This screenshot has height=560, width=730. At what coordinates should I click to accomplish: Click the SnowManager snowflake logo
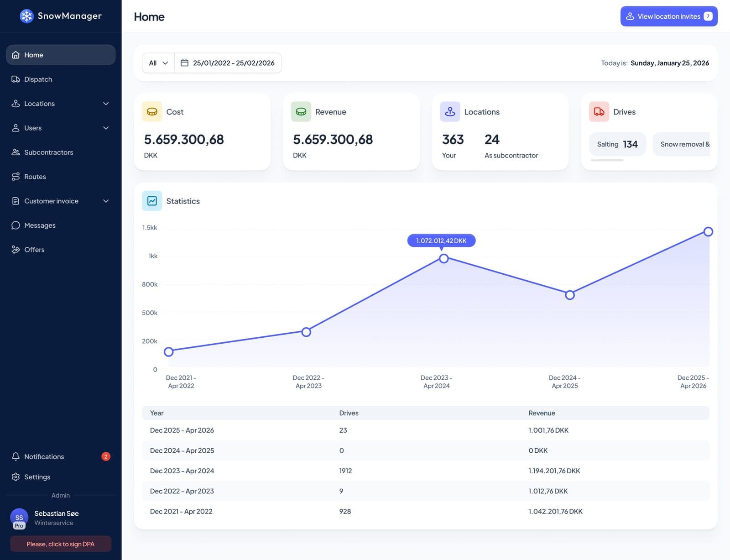coord(27,16)
